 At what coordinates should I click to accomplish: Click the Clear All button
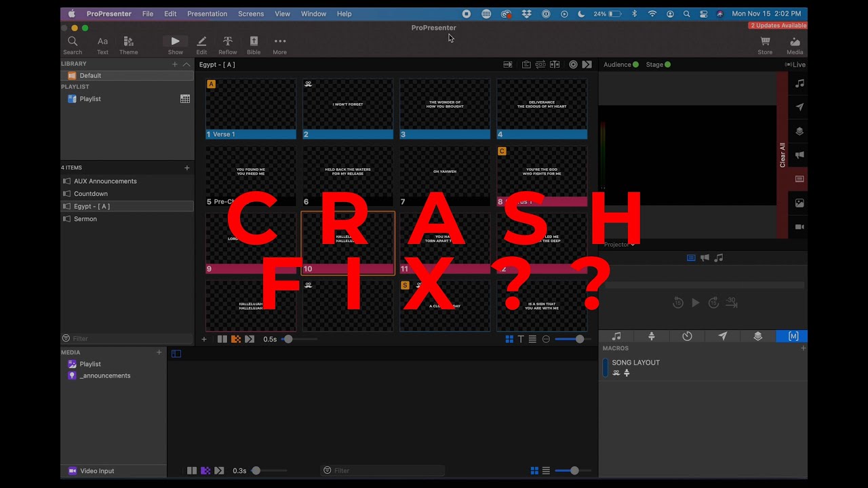783,155
